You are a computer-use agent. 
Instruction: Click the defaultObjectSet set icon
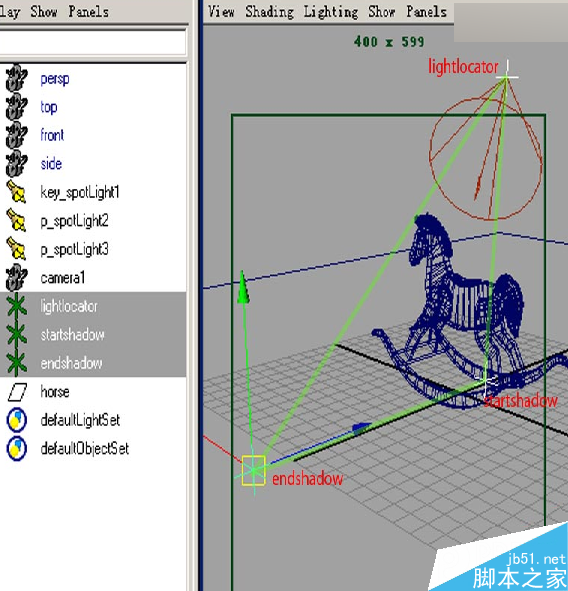tap(16, 449)
